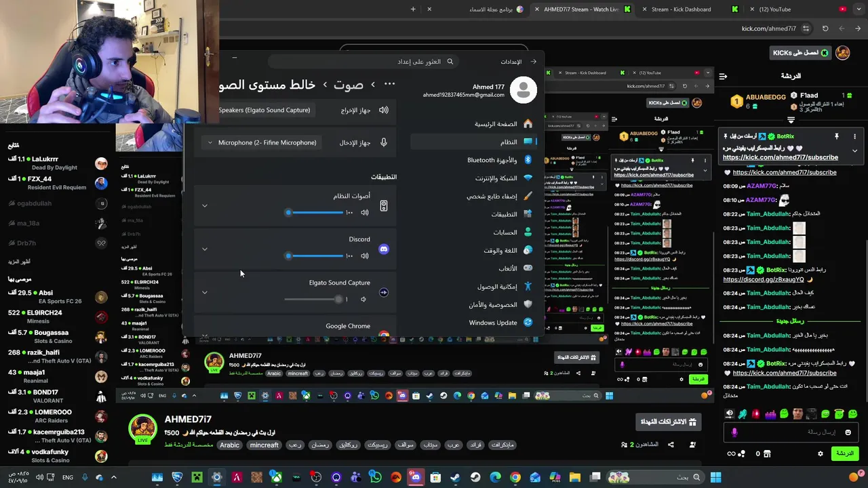Viewport: 868px width, 488px height.
Task: Open pinned message three-dots menu
Action: [854, 136]
